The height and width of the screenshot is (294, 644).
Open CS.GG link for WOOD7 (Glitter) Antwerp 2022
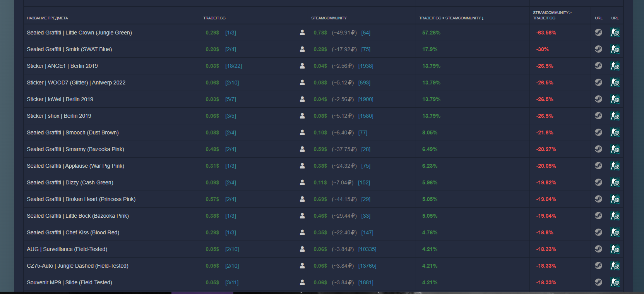[x=615, y=83]
